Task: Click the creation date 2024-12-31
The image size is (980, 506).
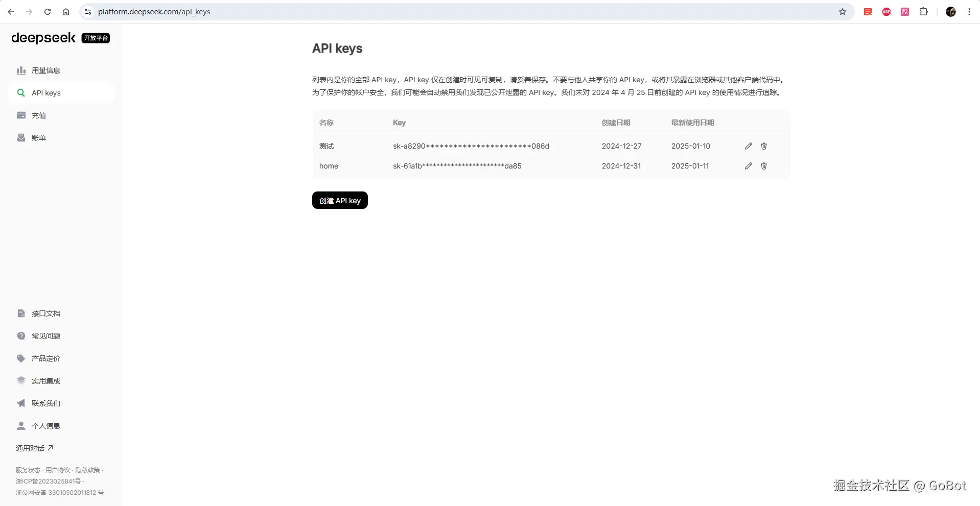Action: click(621, 166)
